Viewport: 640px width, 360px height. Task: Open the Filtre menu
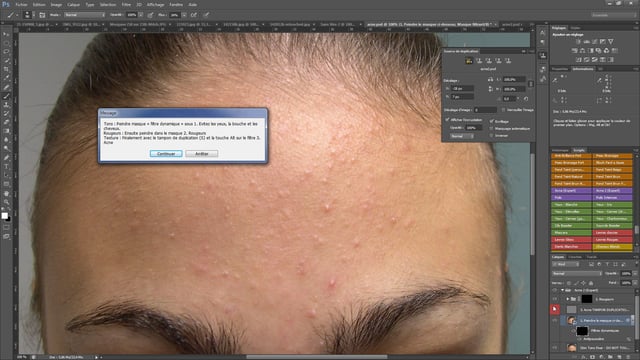[x=127, y=4]
